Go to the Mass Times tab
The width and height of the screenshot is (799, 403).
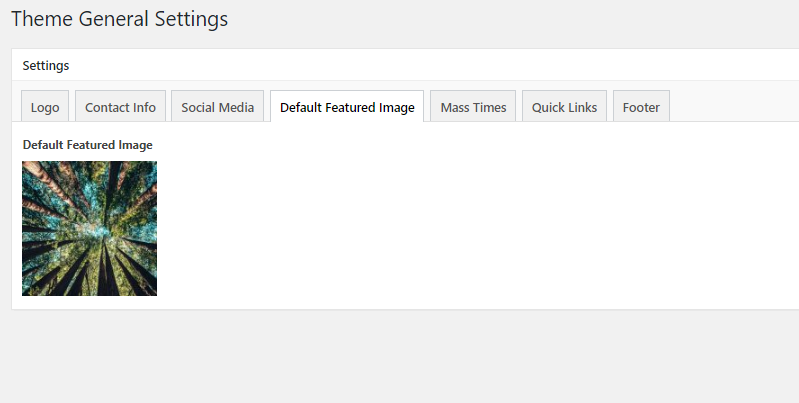[x=473, y=107]
